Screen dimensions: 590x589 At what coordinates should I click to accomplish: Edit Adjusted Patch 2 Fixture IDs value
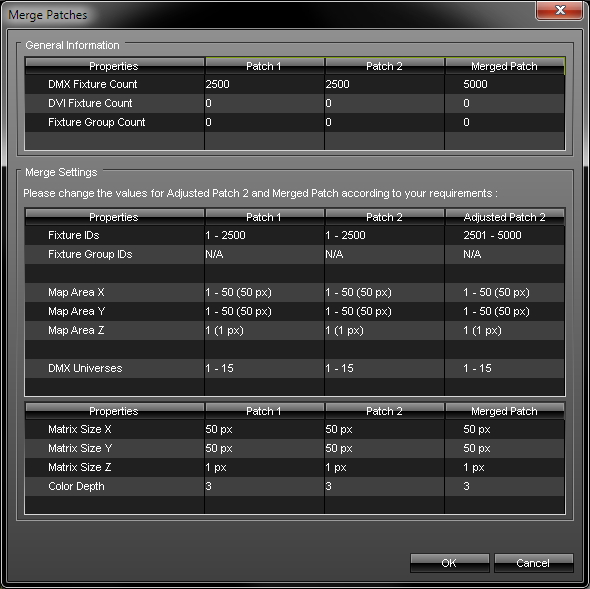coord(505,235)
